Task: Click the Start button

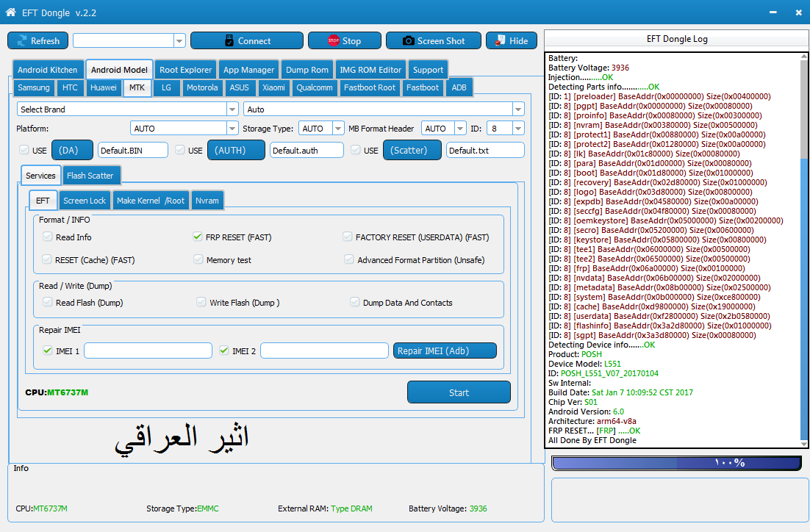Action: [x=459, y=392]
